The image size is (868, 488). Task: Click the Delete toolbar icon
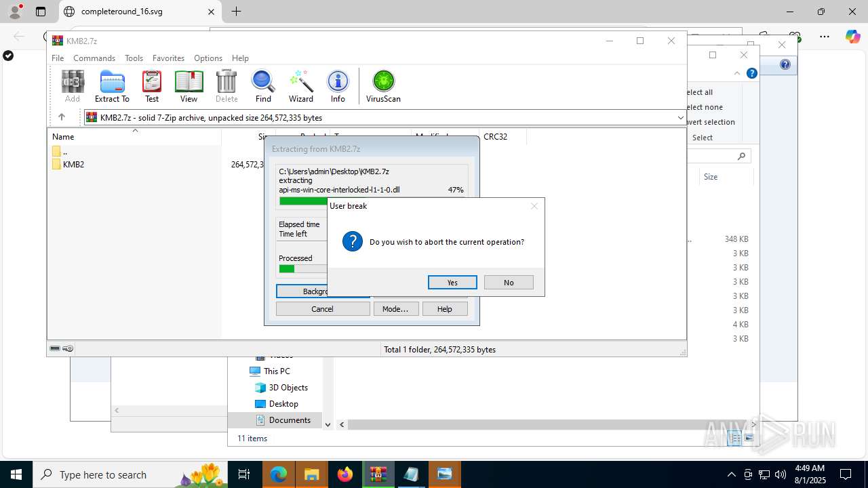(226, 86)
